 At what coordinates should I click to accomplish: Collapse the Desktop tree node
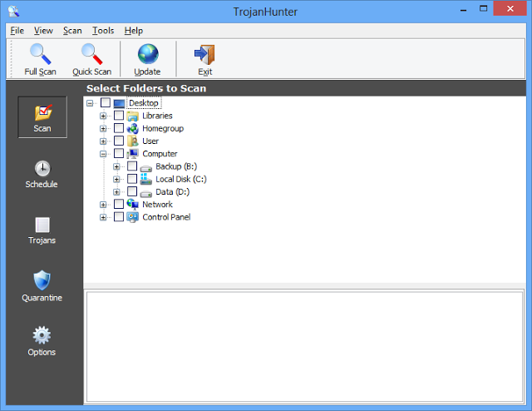click(x=90, y=103)
